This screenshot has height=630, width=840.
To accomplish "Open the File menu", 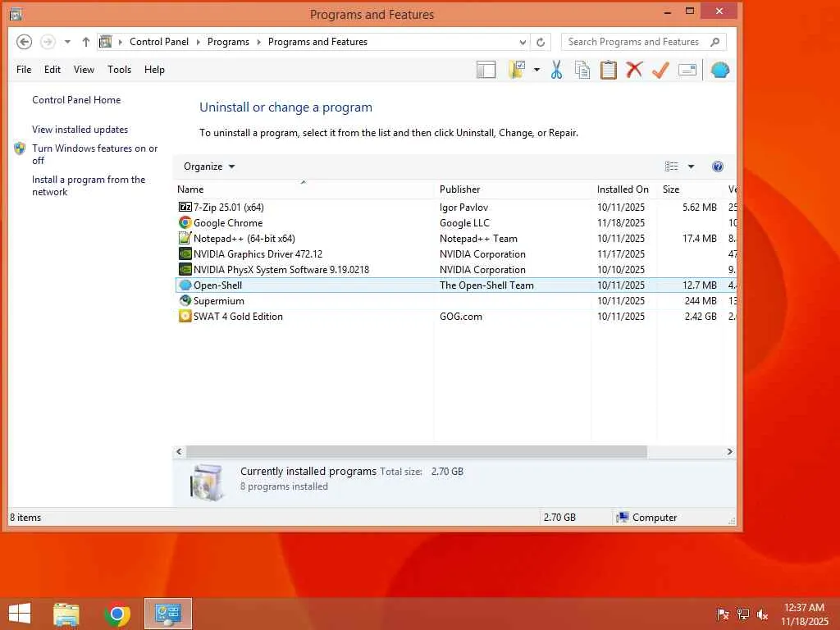I will [24, 70].
